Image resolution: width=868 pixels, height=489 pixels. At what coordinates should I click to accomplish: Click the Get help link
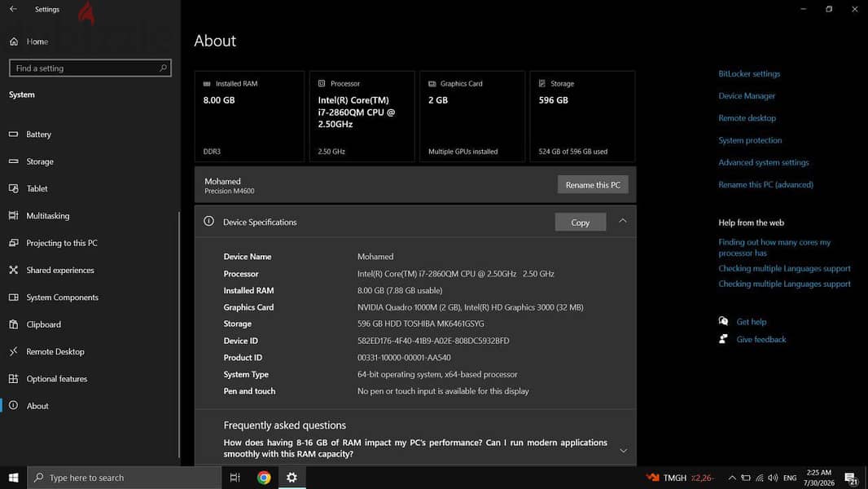(752, 322)
